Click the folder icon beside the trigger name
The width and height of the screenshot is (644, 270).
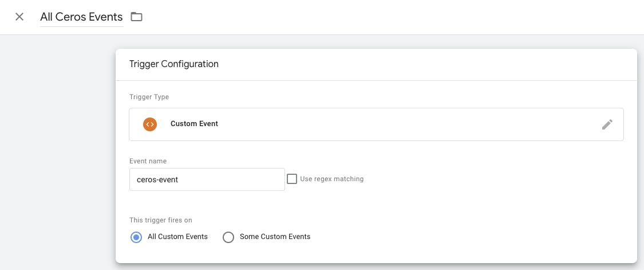coord(136,17)
